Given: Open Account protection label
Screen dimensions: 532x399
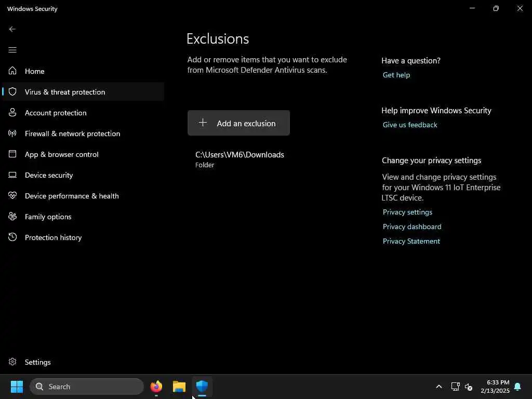Looking at the screenshot, I should click(x=56, y=113).
